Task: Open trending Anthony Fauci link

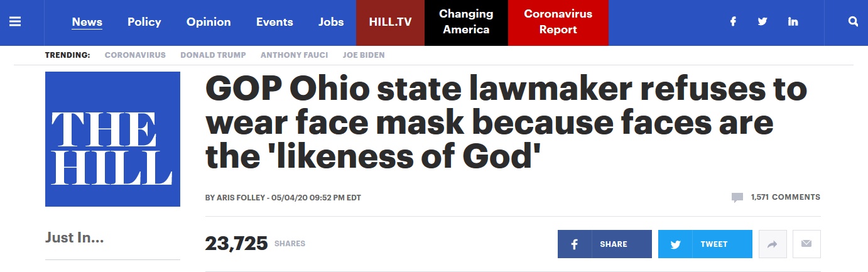Action: point(294,55)
